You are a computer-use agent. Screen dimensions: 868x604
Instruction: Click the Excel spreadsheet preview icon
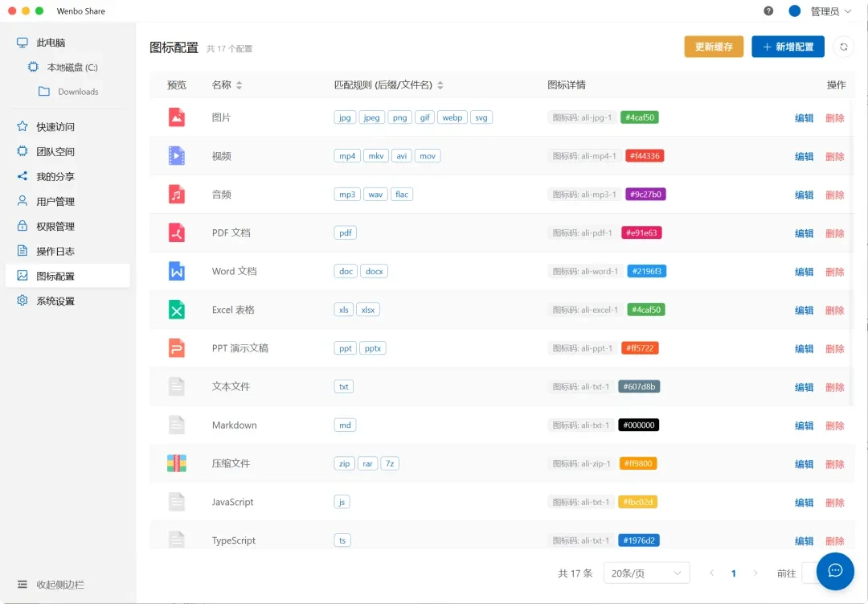pyautogui.click(x=177, y=310)
